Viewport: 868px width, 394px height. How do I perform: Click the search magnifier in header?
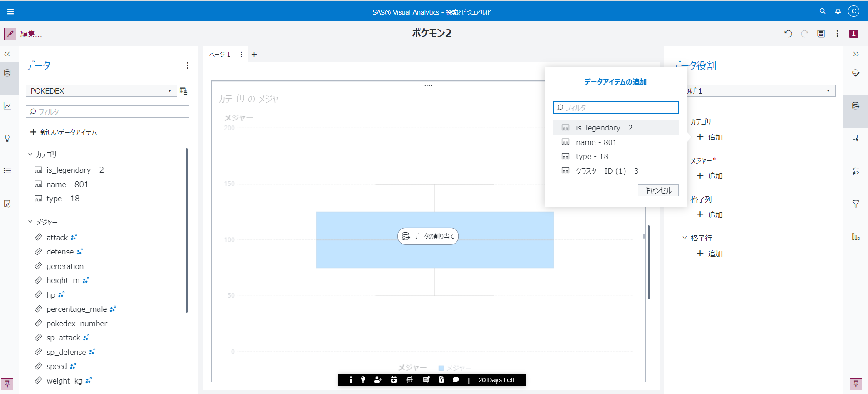click(823, 11)
